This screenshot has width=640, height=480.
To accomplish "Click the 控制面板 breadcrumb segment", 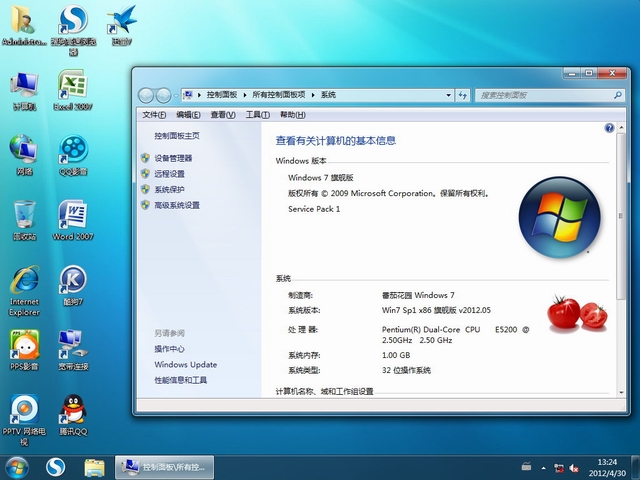I will (x=222, y=95).
